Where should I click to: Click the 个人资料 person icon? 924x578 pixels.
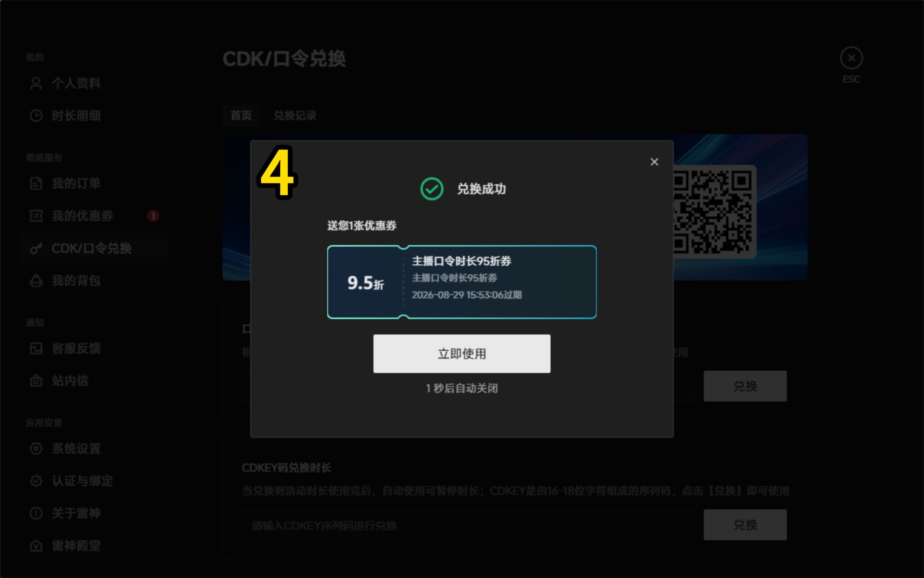(x=36, y=83)
